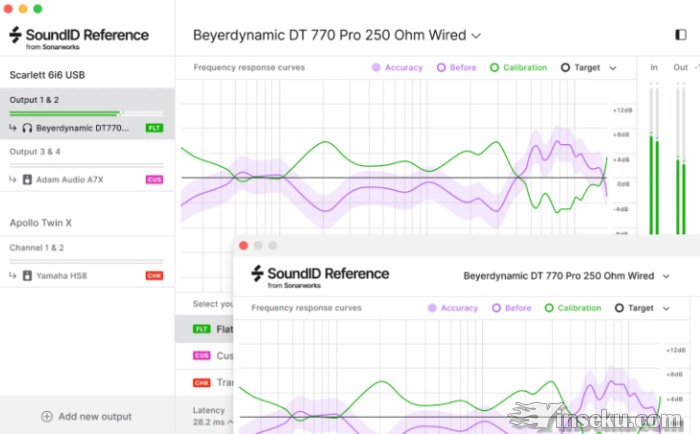
Task: Toggle the Accuracy curve in main window
Action: (397, 68)
